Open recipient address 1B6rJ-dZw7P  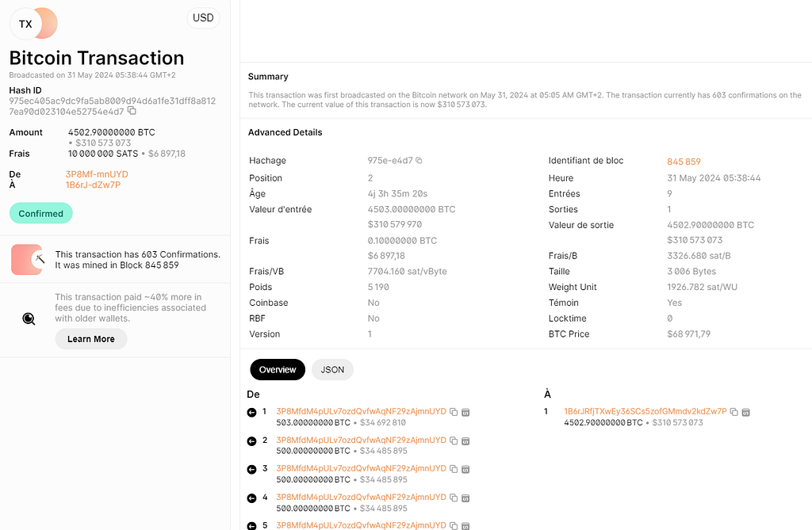pos(94,185)
